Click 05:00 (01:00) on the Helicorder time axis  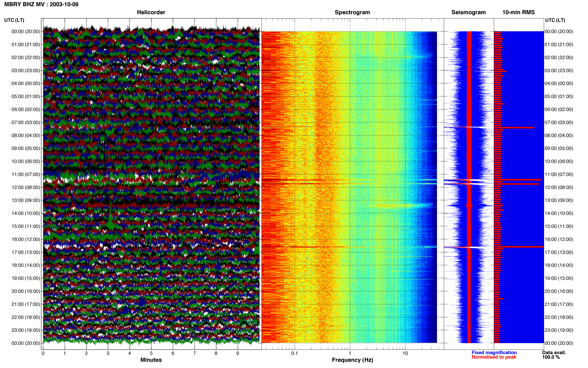point(26,96)
